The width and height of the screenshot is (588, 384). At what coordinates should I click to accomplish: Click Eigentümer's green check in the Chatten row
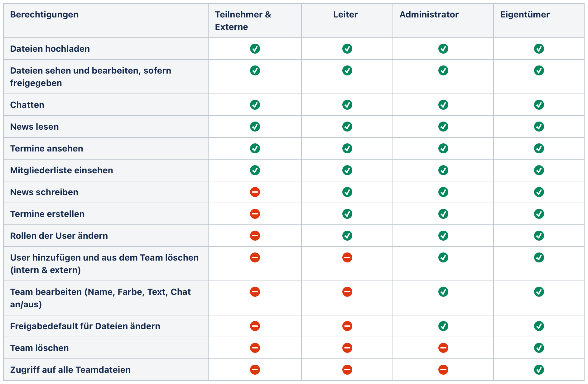click(539, 105)
